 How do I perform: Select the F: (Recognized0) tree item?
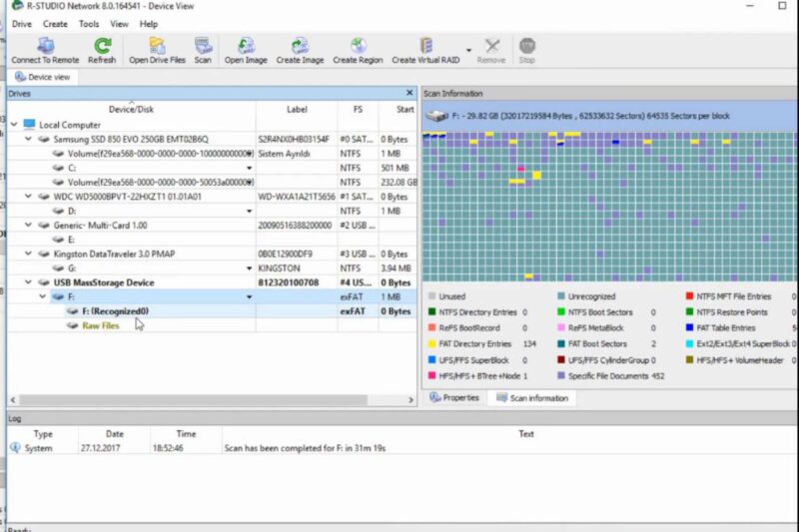click(x=116, y=311)
